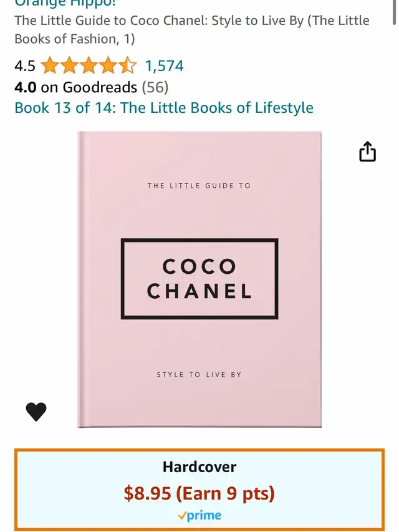Click the Earn 9 pts text
The image size is (399, 532).
tap(225, 493)
